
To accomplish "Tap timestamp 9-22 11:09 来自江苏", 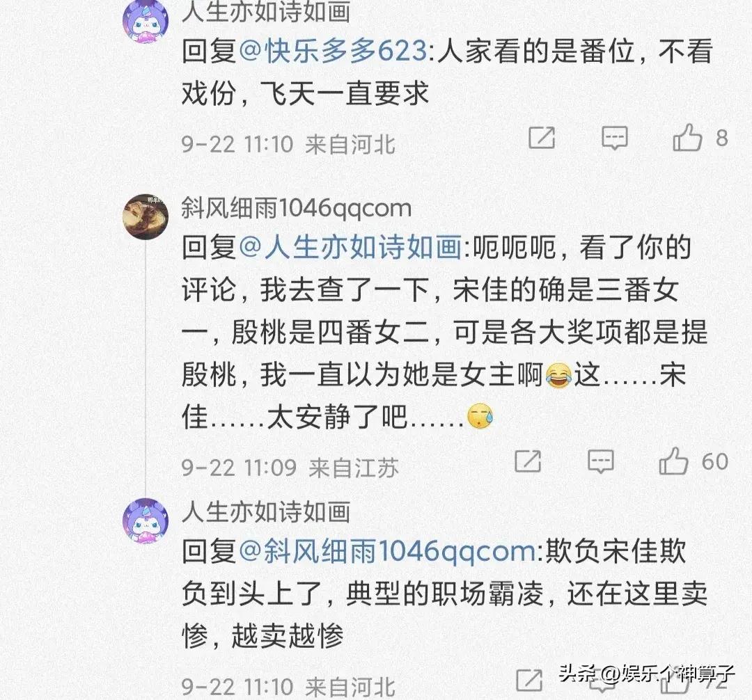I will tap(290, 468).
